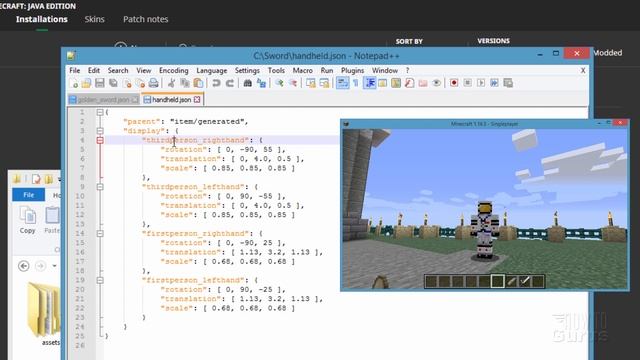Click the Close All toolbar icon
The height and width of the screenshot is (360, 640).
pos(140,83)
